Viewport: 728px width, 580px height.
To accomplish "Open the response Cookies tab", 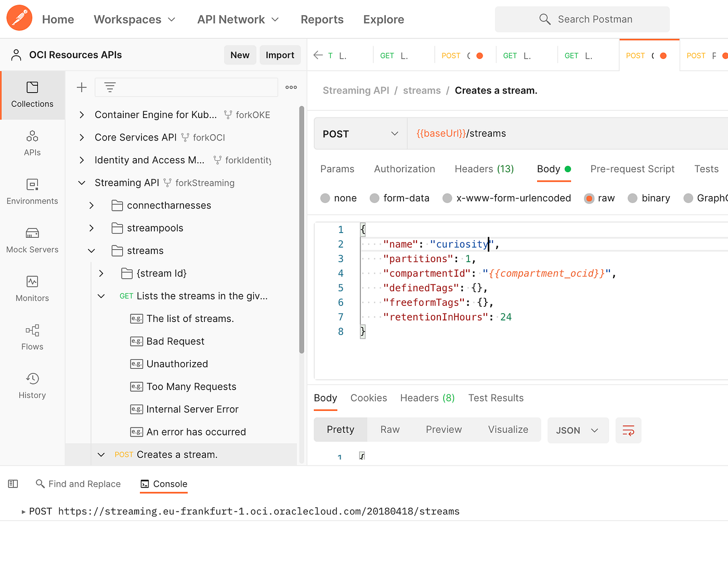I will pyautogui.click(x=369, y=398).
